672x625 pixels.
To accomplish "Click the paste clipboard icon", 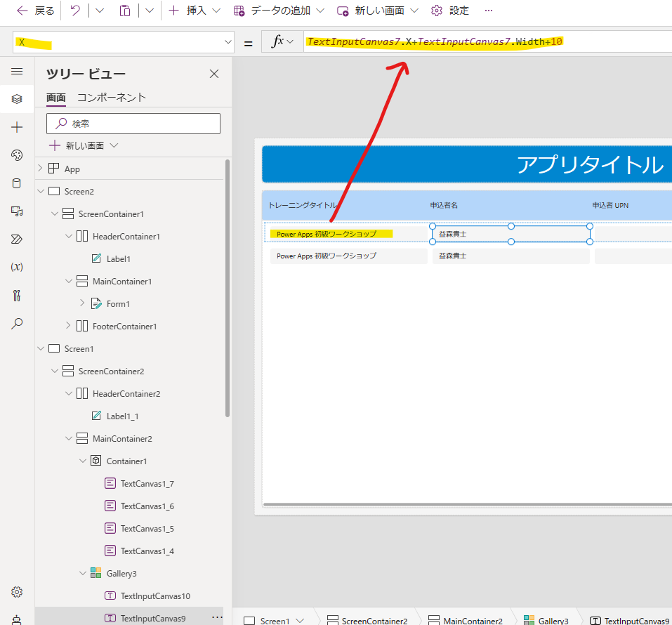I will [x=125, y=11].
